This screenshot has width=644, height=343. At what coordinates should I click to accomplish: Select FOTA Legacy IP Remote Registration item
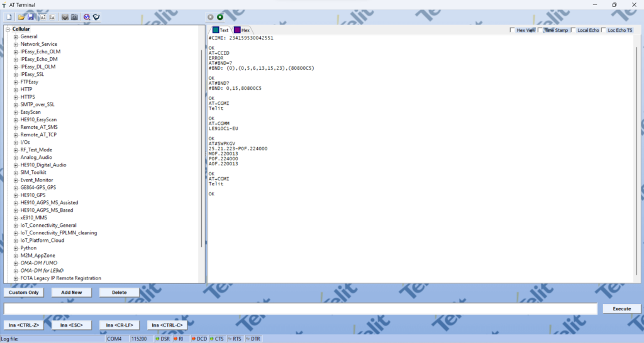(x=61, y=278)
